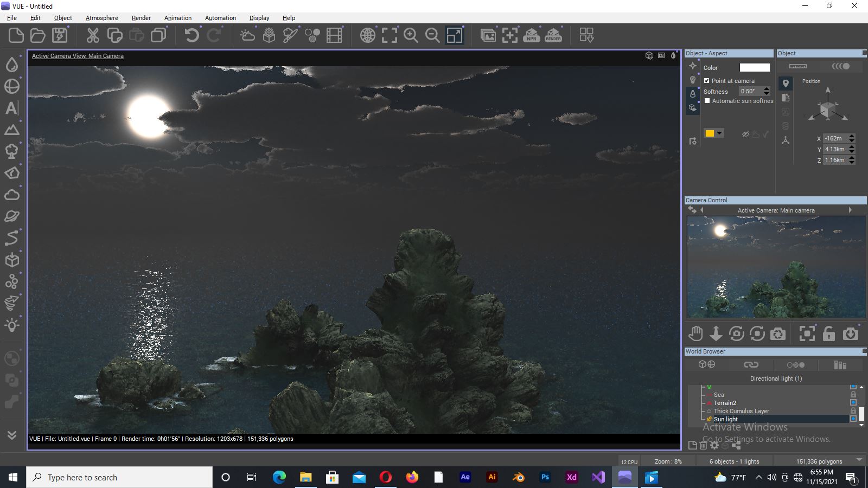Image resolution: width=868 pixels, height=488 pixels.
Task: Click the pan hand icon in Camera Control
Action: 695,333
